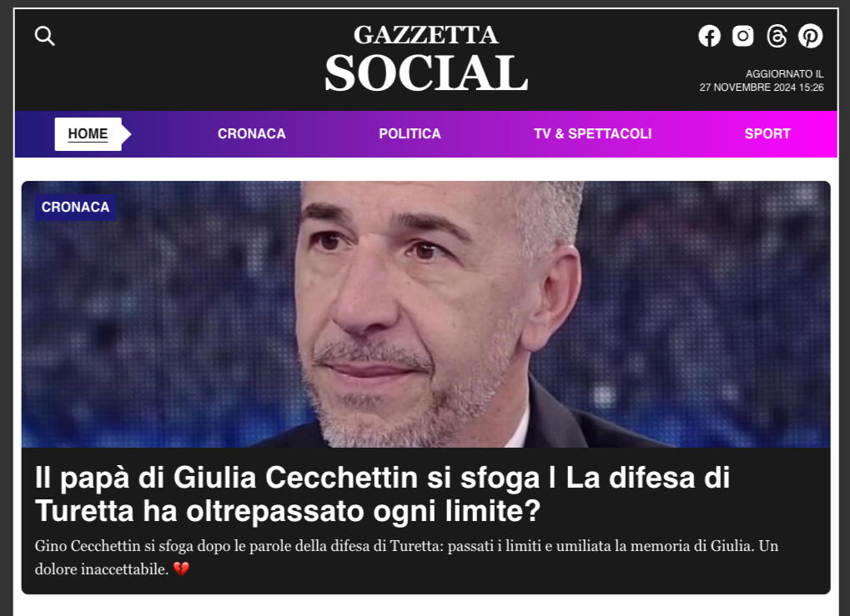Go to CRONACA in the navigation bar
Viewport: 850px width, 616px height.
pos(252,134)
